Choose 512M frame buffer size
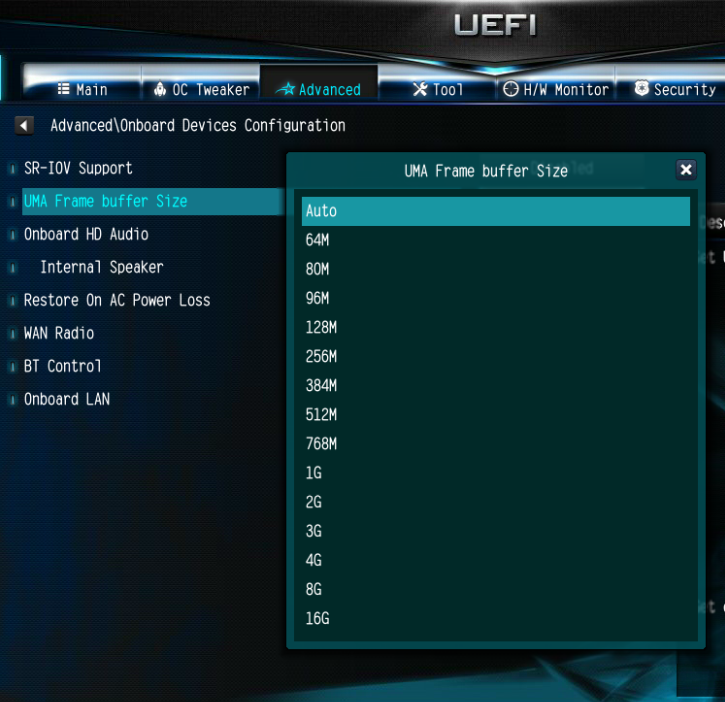The width and height of the screenshot is (725, 702). (x=496, y=415)
